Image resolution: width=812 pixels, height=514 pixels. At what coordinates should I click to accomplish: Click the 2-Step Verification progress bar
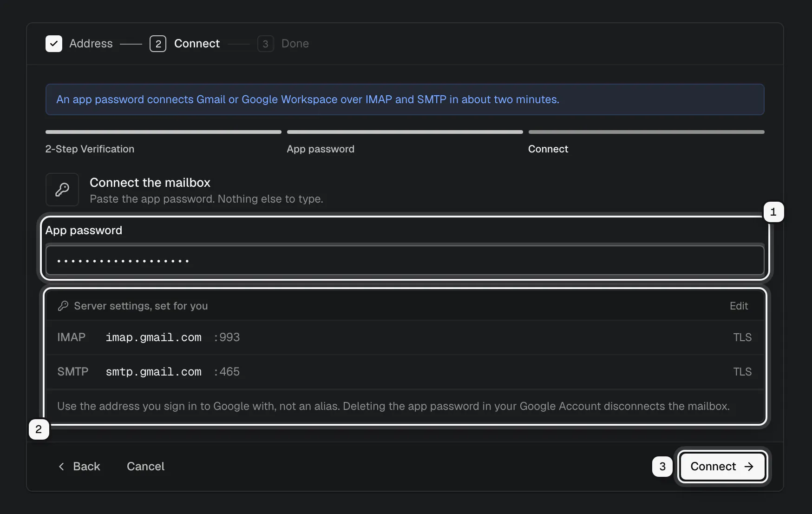point(164,132)
